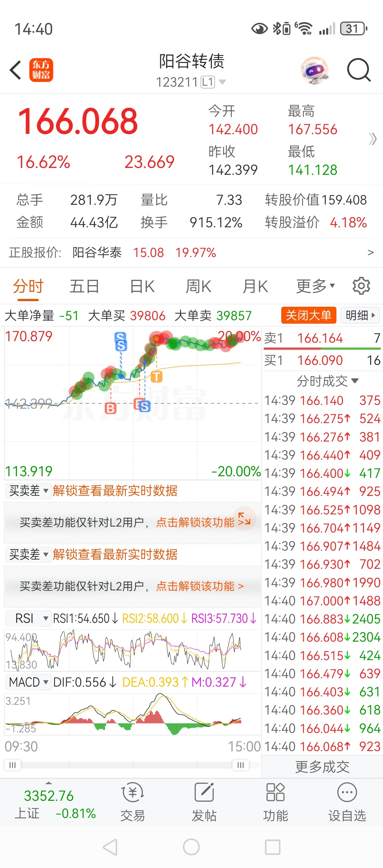Tap the last price 166.068
Viewport: 383px width, 868px height.
click(x=78, y=121)
